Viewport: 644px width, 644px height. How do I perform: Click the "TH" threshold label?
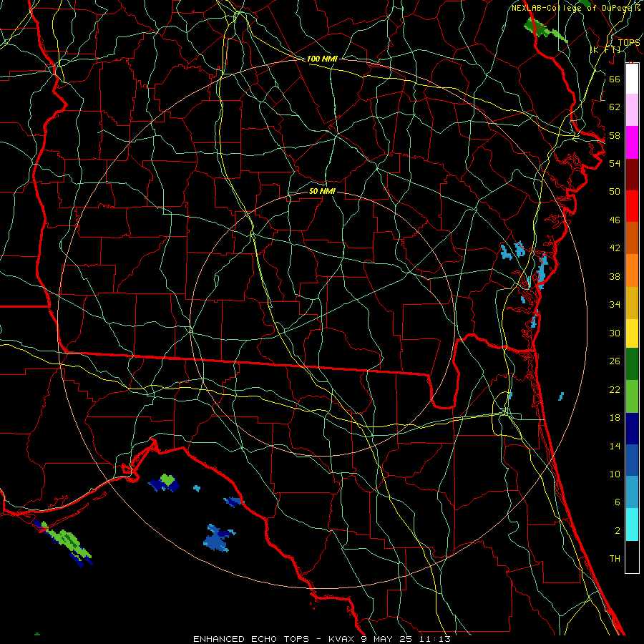615,559
